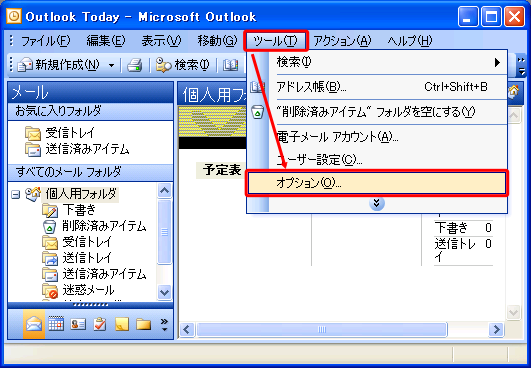Click the print icon in the toolbar
531x368 pixels.
135,65
